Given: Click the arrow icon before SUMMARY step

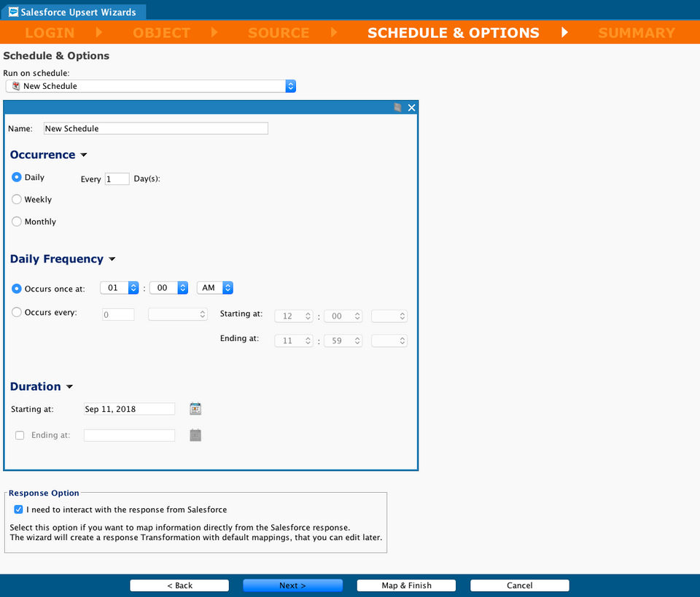Looking at the screenshot, I should [564, 32].
